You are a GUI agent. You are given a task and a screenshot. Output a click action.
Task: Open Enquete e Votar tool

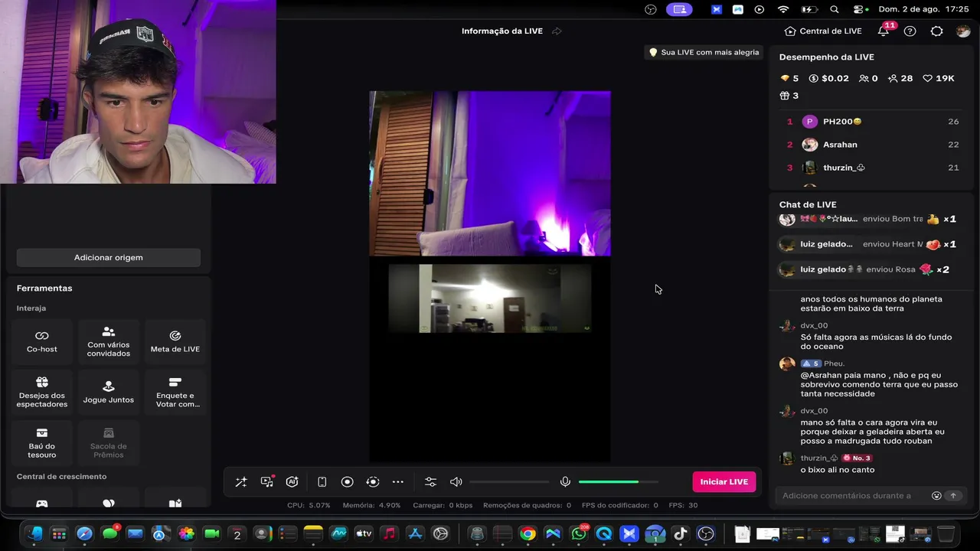[x=175, y=392]
